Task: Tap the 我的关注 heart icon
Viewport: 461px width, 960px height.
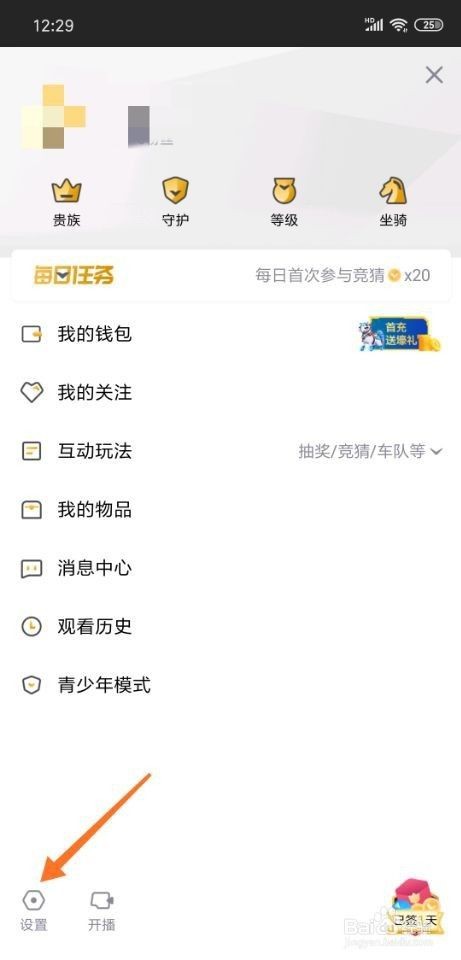Action: click(31, 392)
